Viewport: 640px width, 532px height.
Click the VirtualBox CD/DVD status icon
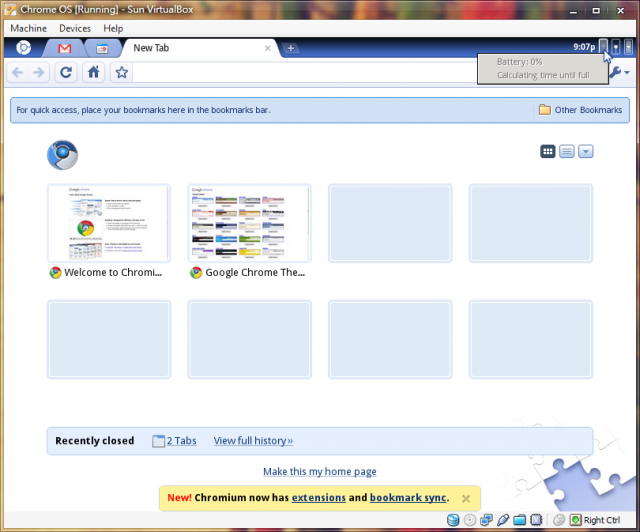point(470,520)
